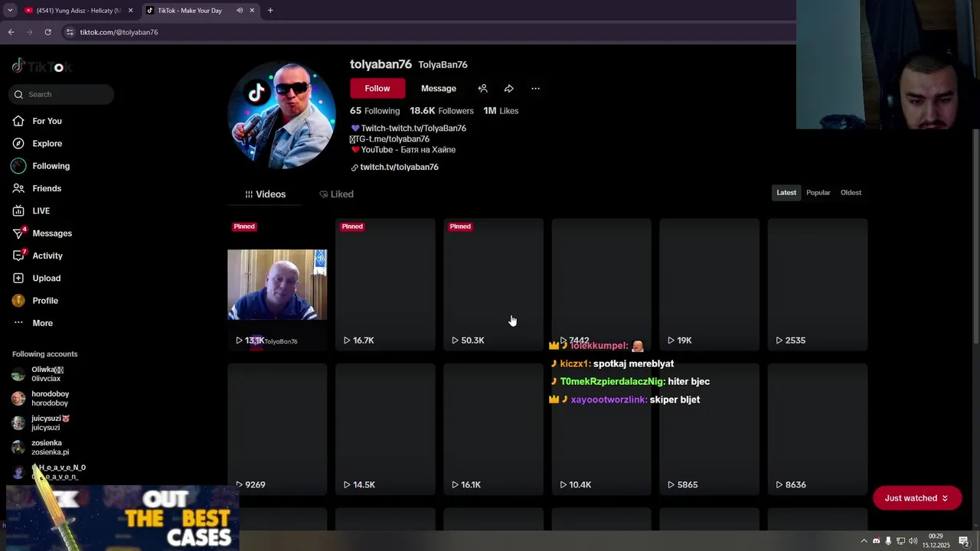The image size is (980, 551).
Task: Close the Yung Adisz YouTube tab
Action: point(131,11)
